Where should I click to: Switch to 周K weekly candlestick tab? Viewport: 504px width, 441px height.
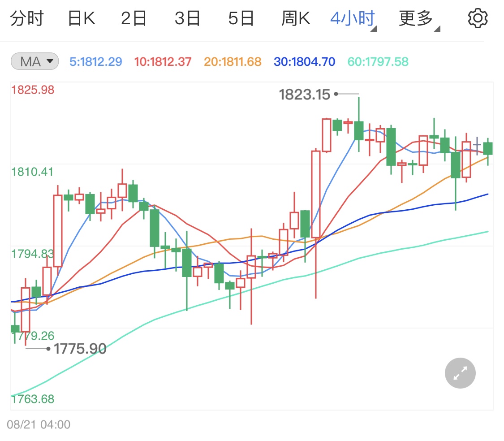coord(296,18)
